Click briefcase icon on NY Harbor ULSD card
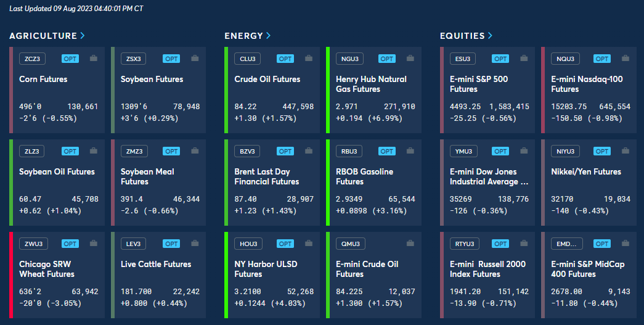Screen dimensions: 644x325 (x=309, y=243)
